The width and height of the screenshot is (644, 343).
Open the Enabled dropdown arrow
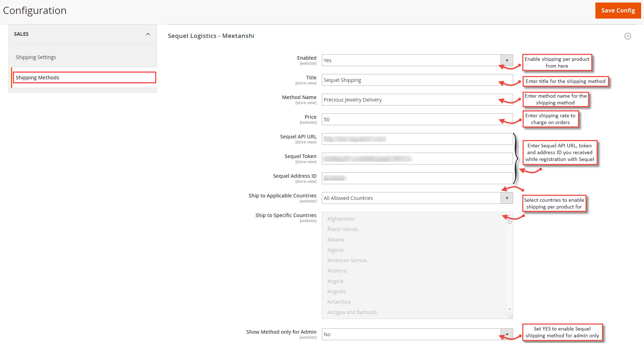(507, 60)
